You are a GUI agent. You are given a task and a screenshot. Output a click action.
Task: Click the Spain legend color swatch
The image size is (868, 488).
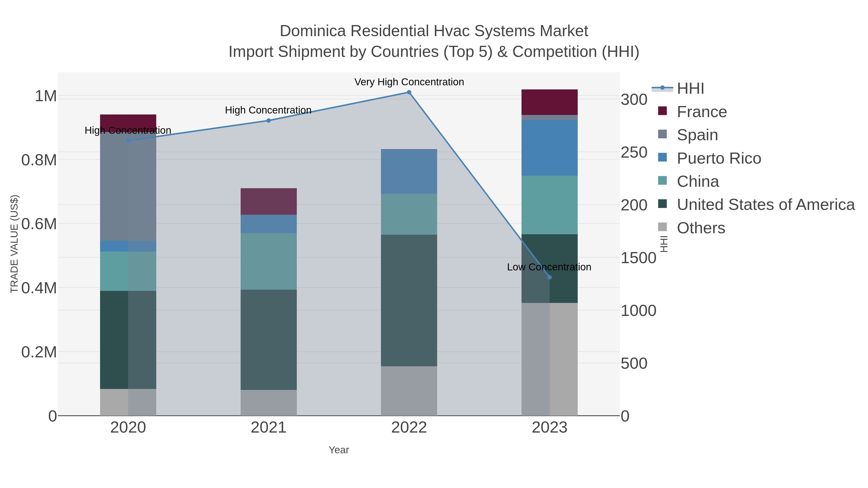coord(663,134)
